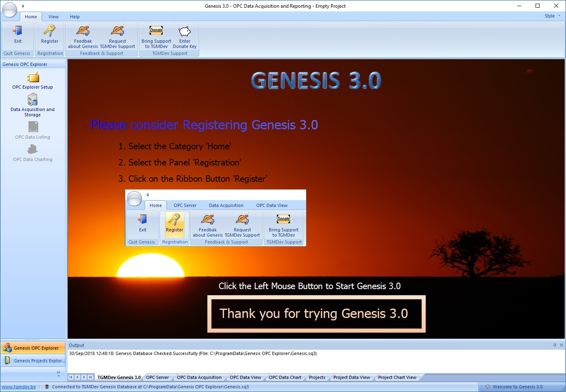Select the OPC Data Acquisition tab
The image size is (566, 392).
coord(199,377)
